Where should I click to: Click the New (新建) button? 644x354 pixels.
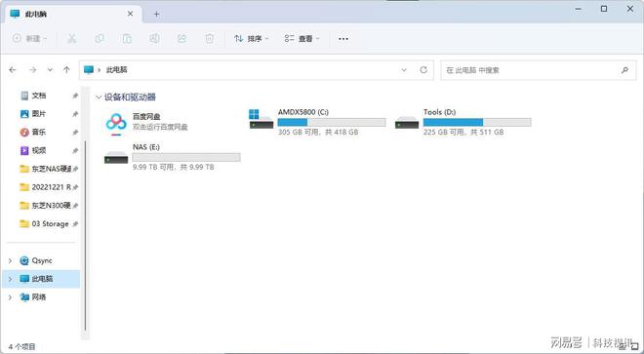point(29,38)
